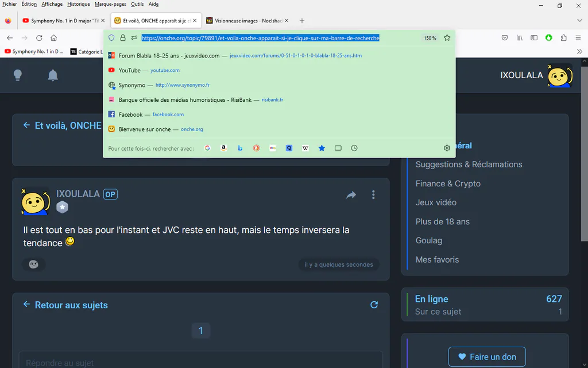The width and height of the screenshot is (588, 368).
Task: Toggle the Firefox sidebar
Action: click(x=534, y=38)
